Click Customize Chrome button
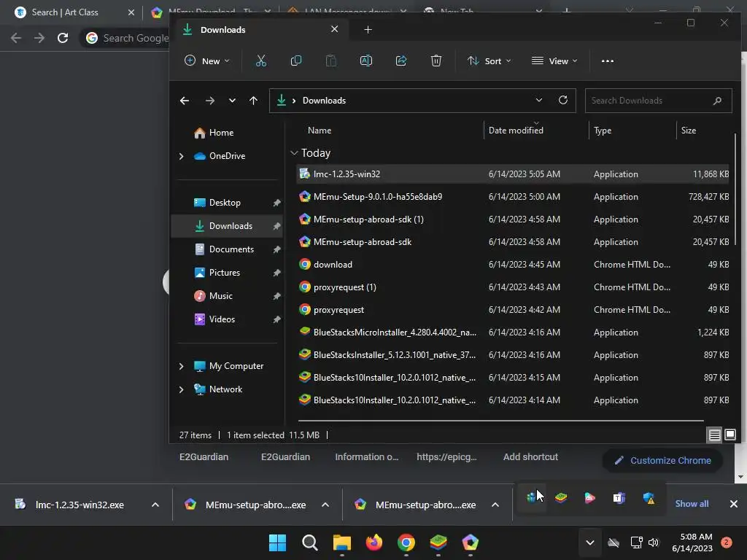The image size is (747, 560). pos(662,461)
